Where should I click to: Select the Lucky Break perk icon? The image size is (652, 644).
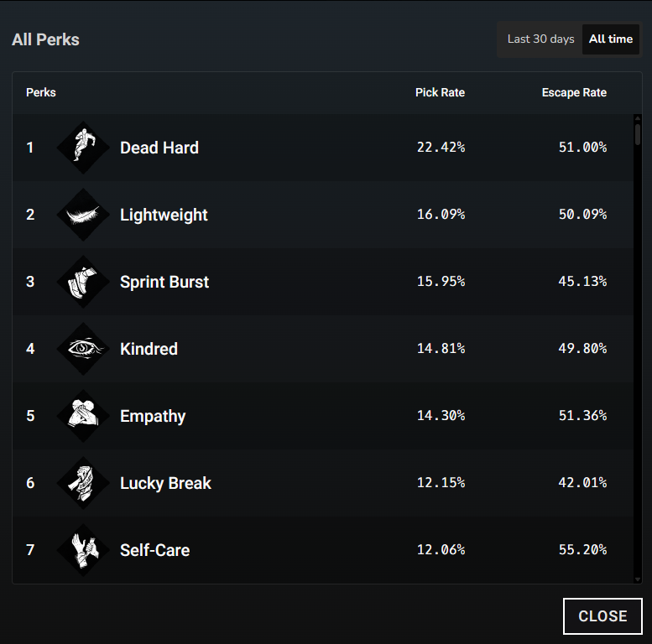83,483
